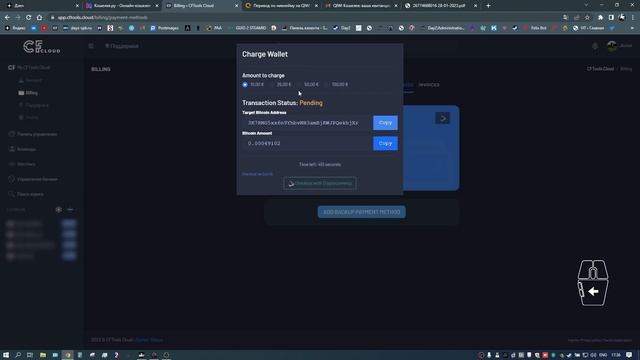Image resolution: width=640 pixels, height=360 pixels.
Task: Click the Bitcoin Amount field 0.00049102
Action: pos(307,143)
